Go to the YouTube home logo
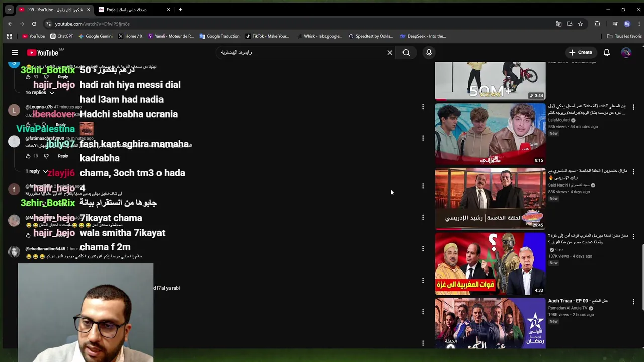 tap(43, 53)
